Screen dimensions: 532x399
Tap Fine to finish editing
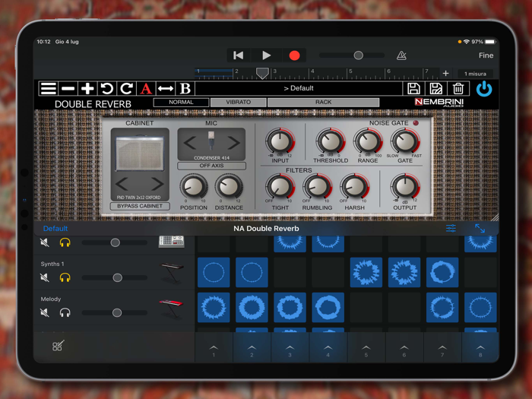(486, 55)
